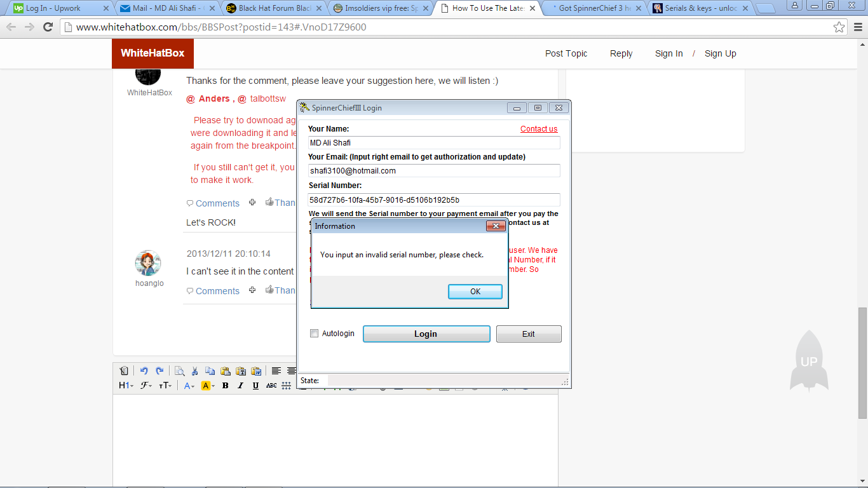This screenshot has height=488, width=868.
Task: Click the cut scissors icon
Action: tap(194, 371)
